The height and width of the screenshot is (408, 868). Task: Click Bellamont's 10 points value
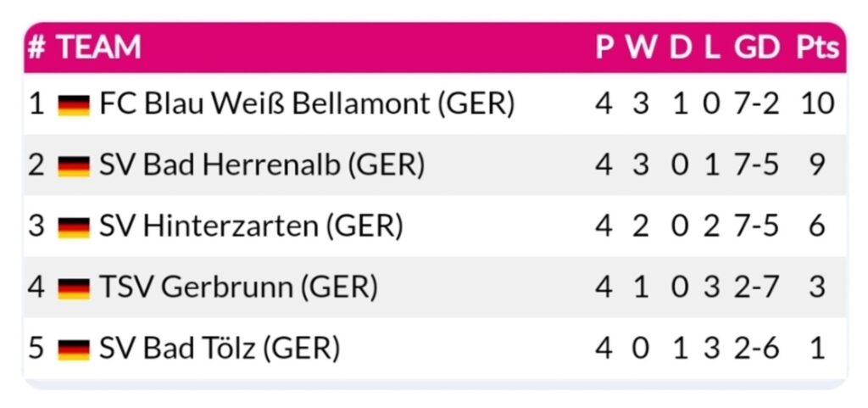pos(817,104)
